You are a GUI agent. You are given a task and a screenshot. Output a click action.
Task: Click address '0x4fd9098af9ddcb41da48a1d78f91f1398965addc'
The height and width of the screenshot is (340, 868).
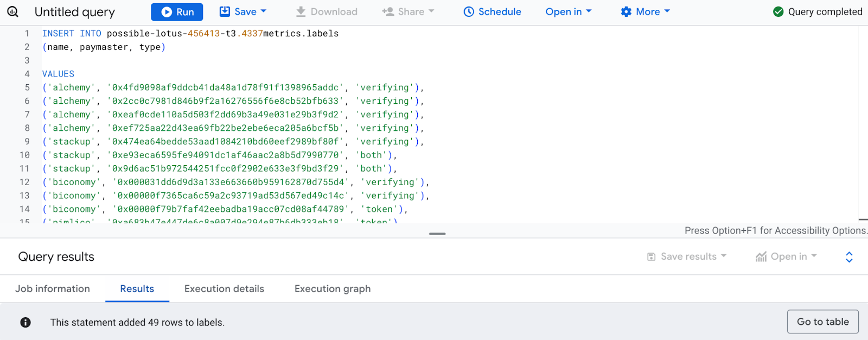(x=226, y=87)
